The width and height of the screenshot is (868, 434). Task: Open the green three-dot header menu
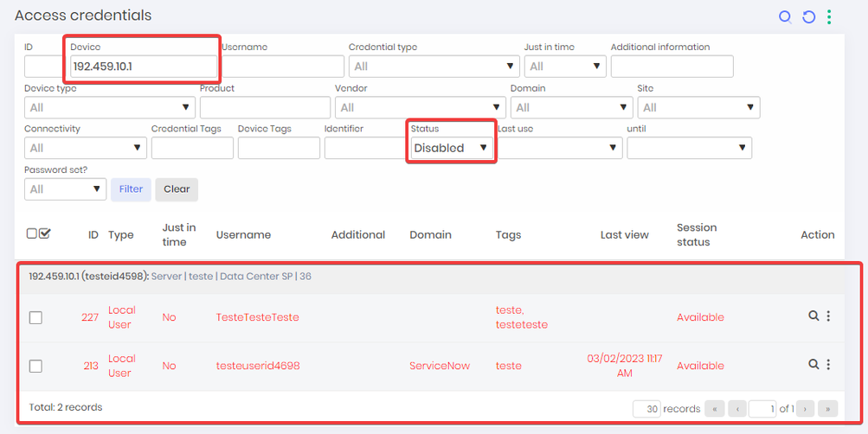tap(829, 17)
